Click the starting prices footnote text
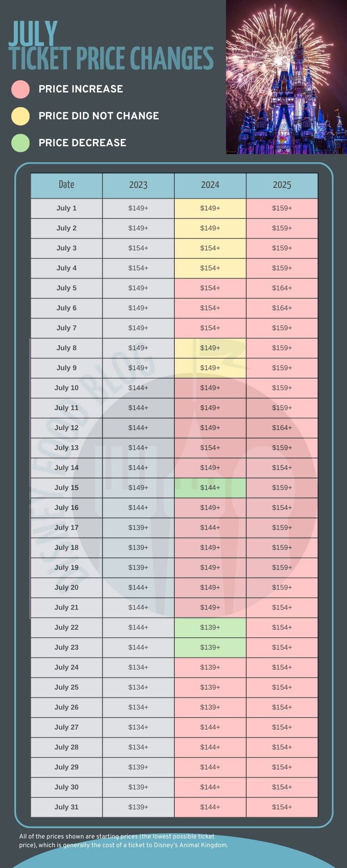Viewport: 347px width, 868px height. click(x=124, y=841)
